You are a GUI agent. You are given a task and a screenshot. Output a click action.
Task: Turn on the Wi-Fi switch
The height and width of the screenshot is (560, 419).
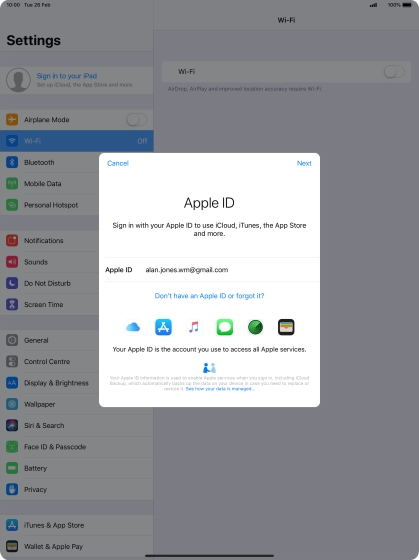click(x=394, y=71)
